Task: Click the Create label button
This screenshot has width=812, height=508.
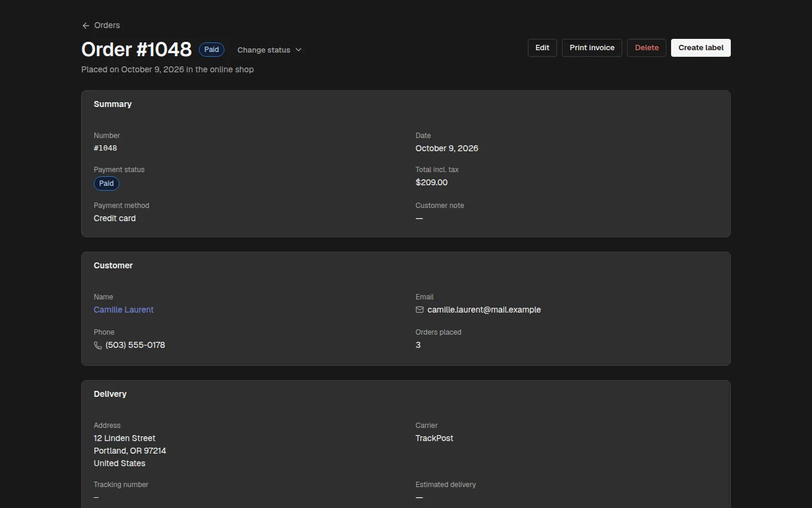Action: (701, 48)
